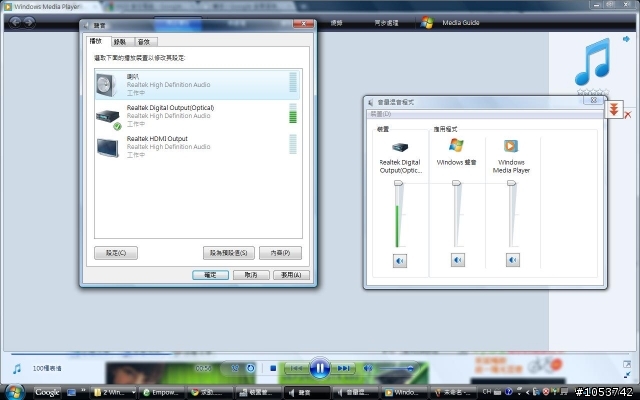Open the 2 Win... taskbar group
Viewport: 640px width, 400px height.
(113, 393)
